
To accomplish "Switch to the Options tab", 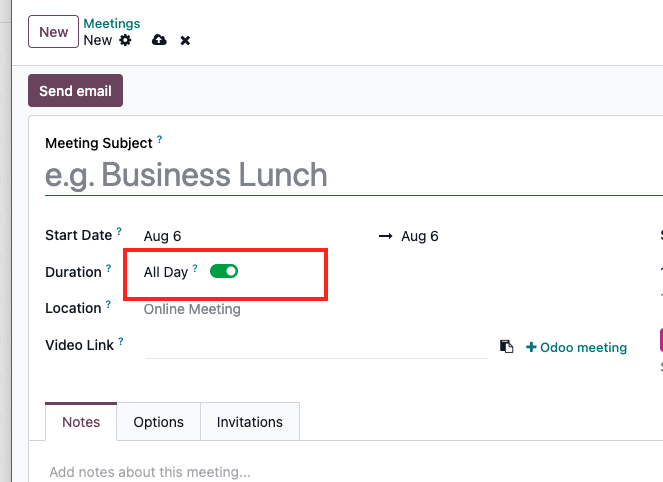I will 159,422.
